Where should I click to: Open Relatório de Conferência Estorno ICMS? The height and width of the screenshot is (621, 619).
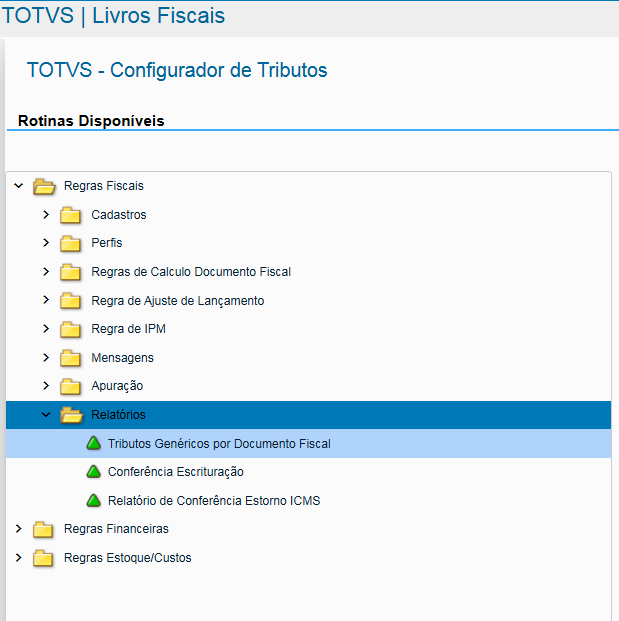pyautogui.click(x=214, y=501)
